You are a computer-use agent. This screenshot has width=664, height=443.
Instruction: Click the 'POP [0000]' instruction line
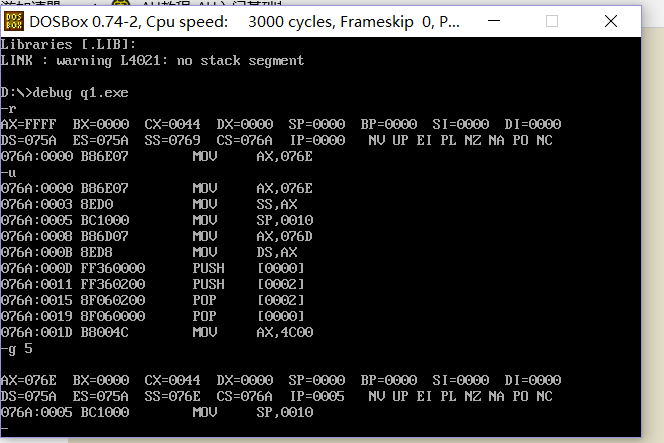point(152,317)
